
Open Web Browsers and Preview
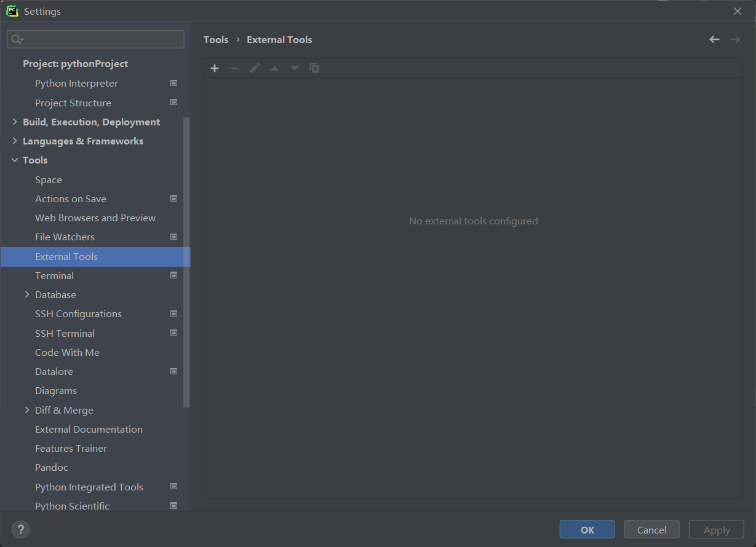[95, 218]
